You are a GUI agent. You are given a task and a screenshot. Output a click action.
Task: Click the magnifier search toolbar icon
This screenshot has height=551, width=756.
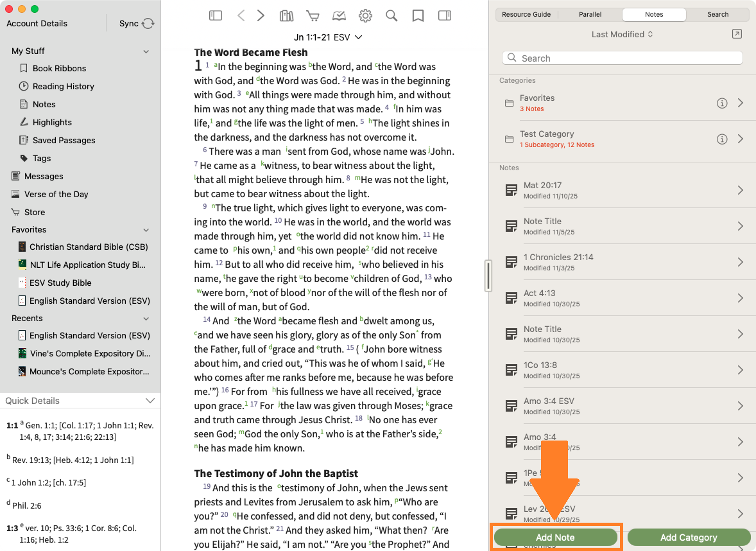click(x=391, y=15)
